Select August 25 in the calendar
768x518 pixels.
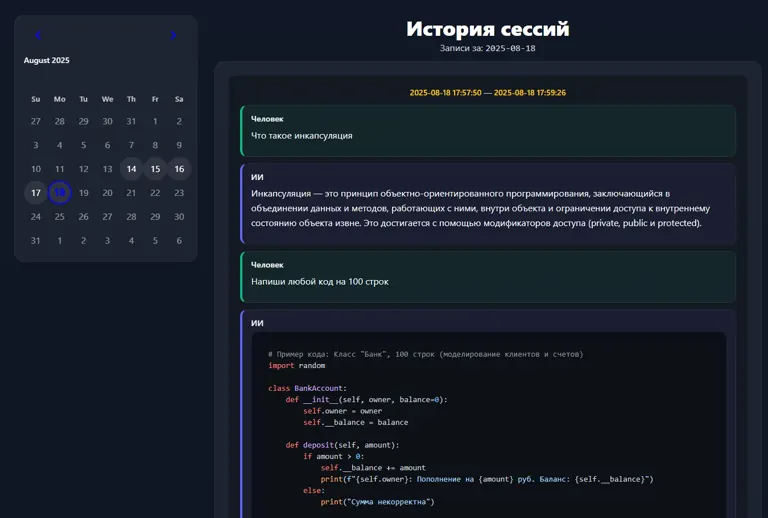(x=60, y=216)
